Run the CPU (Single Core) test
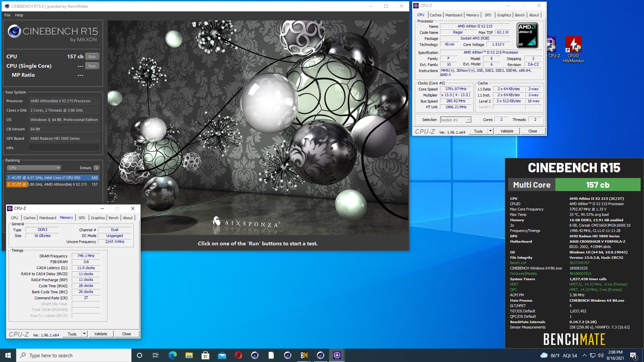This screenshot has width=644, height=362. [x=92, y=66]
